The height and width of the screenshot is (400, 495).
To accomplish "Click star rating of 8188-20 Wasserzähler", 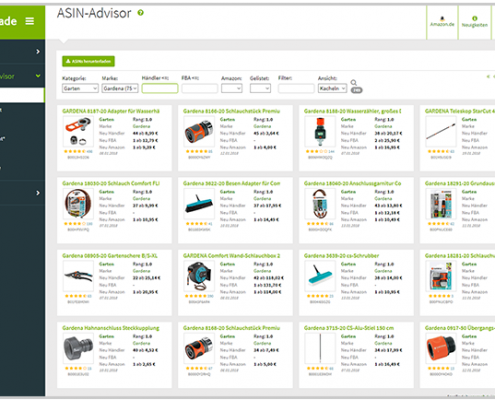I will (x=317, y=151).
